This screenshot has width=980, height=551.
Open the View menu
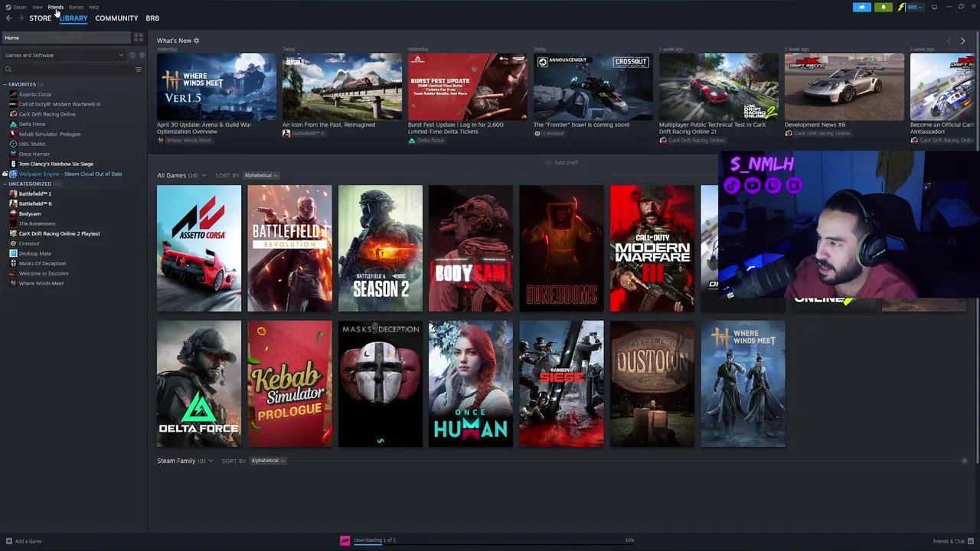pos(38,7)
